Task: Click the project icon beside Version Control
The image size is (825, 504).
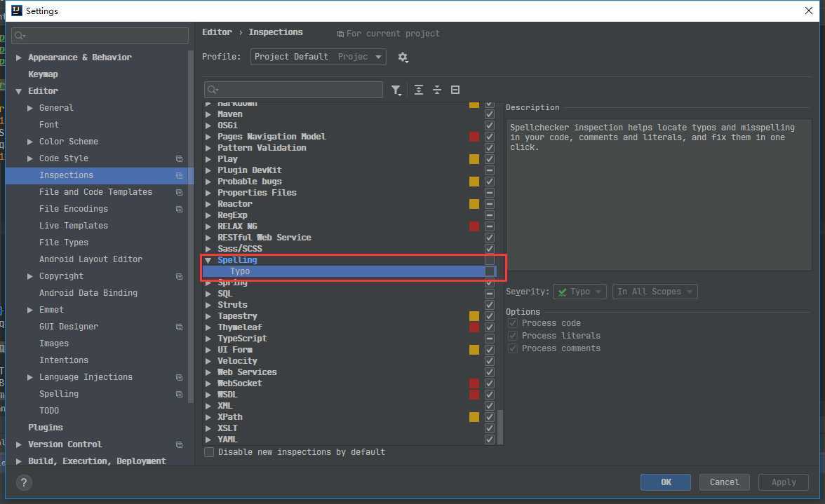Action: (179, 444)
